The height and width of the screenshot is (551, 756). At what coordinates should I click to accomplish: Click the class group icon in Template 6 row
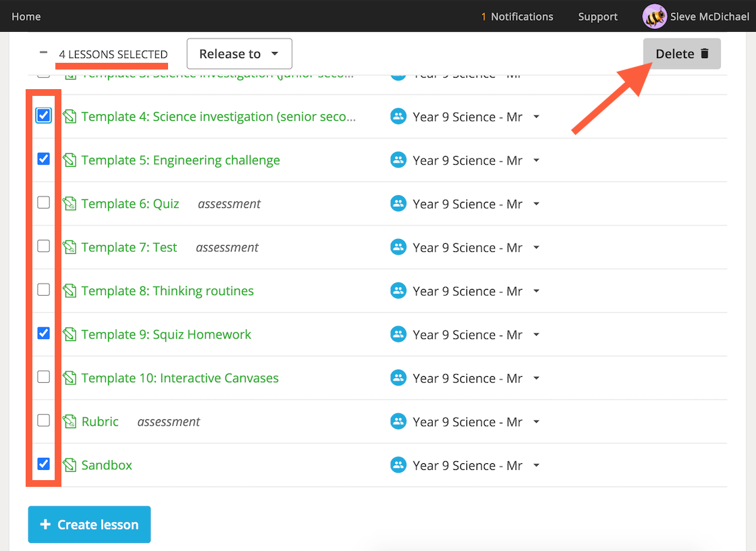[x=398, y=204]
